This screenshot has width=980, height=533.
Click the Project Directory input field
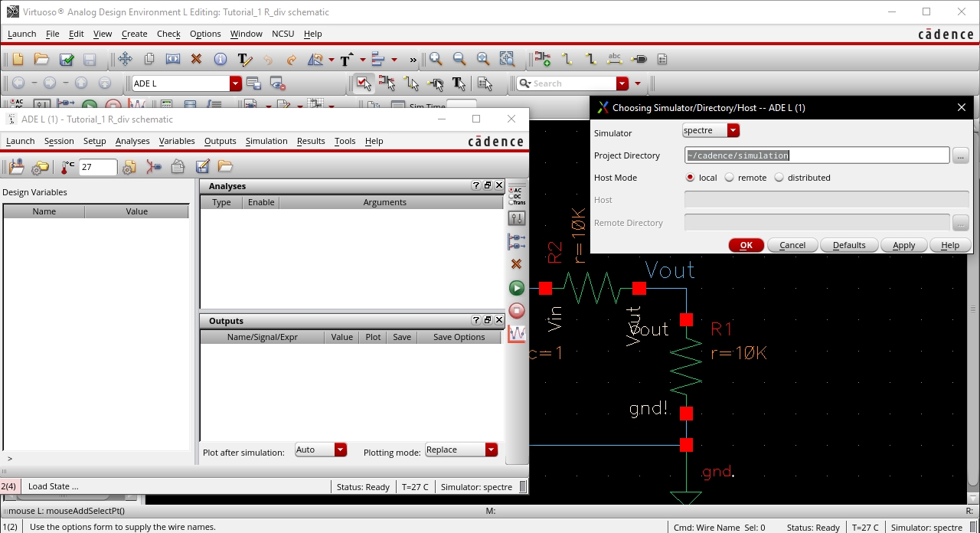pyautogui.click(x=817, y=155)
